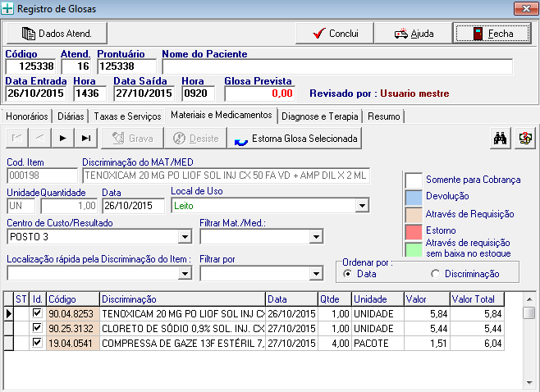Viewport: 540px width, 392px height.
Task: Select Materiais e Medicamentos tab
Action: pos(222,115)
